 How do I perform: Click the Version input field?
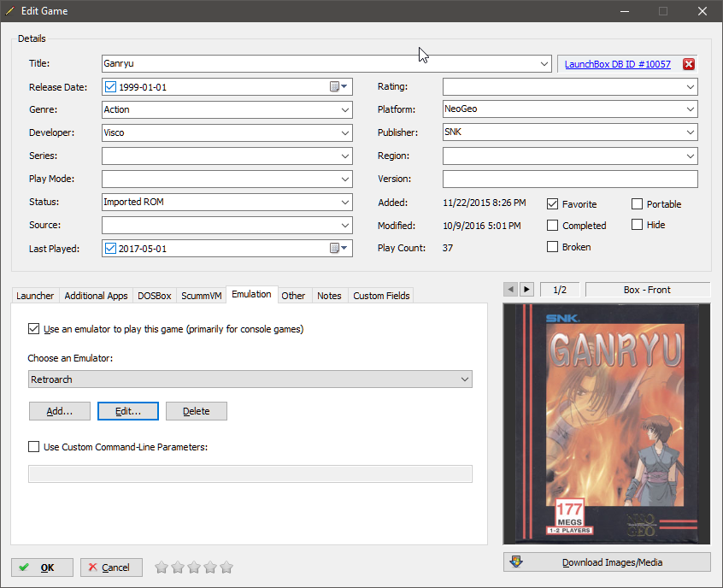point(570,179)
